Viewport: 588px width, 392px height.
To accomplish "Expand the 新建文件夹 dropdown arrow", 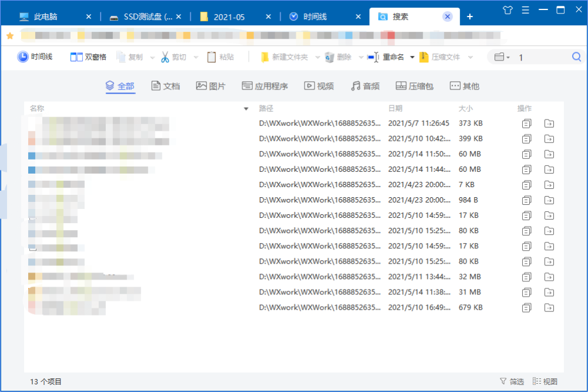I will [317, 57].
